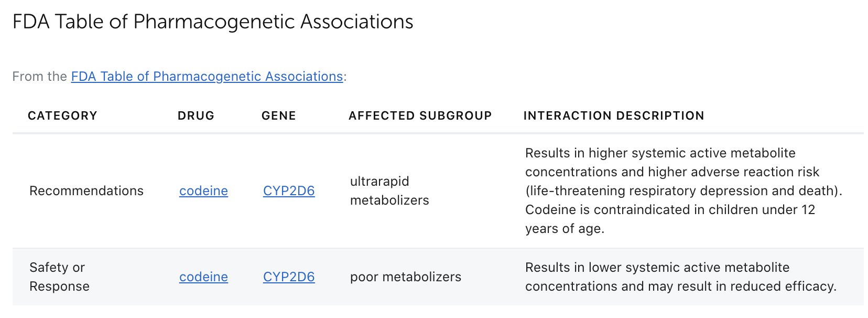Click the Recommendations category cell
This screenshot has width=868, height=318.
pyautogui.click(x=86, y=191)
